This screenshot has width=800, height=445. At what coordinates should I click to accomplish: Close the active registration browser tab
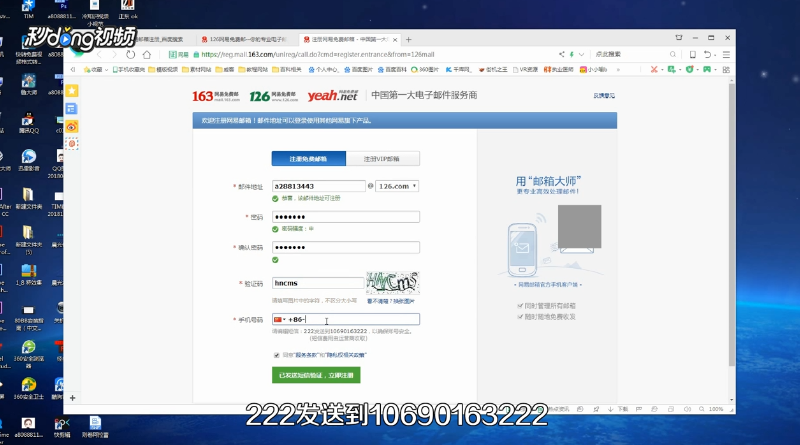point(395,39)
